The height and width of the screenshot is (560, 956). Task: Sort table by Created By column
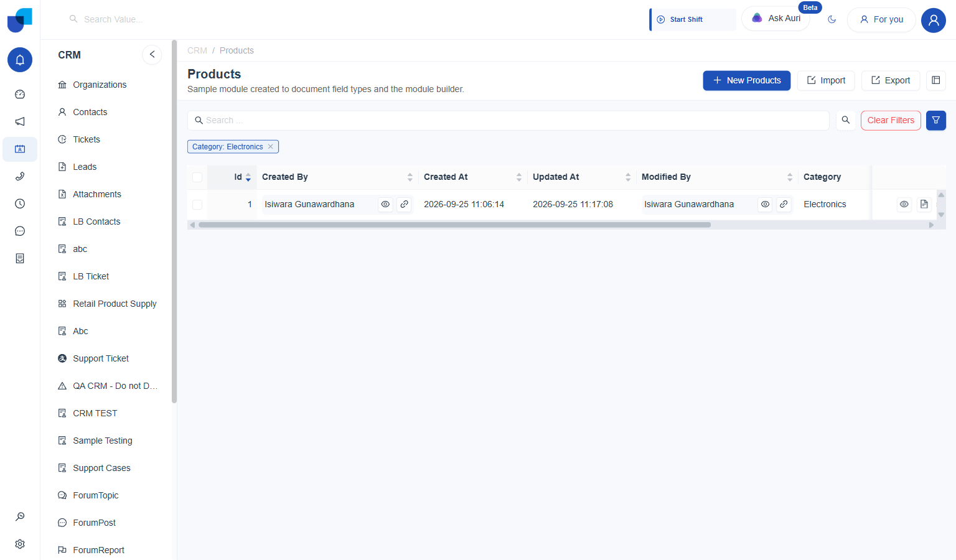410,177
